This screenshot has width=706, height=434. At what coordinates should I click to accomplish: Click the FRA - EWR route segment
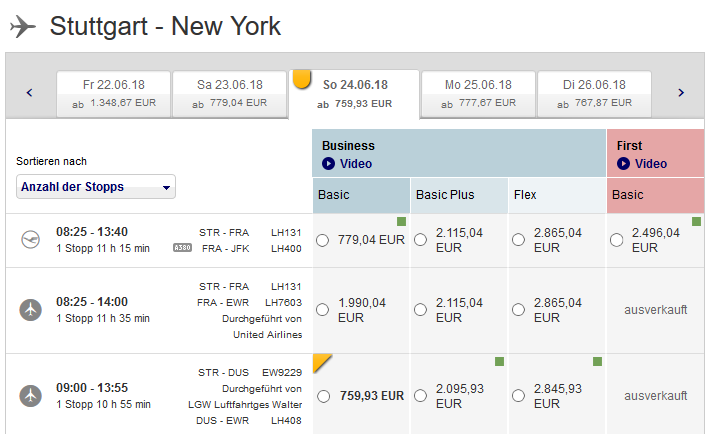(223, 303)
